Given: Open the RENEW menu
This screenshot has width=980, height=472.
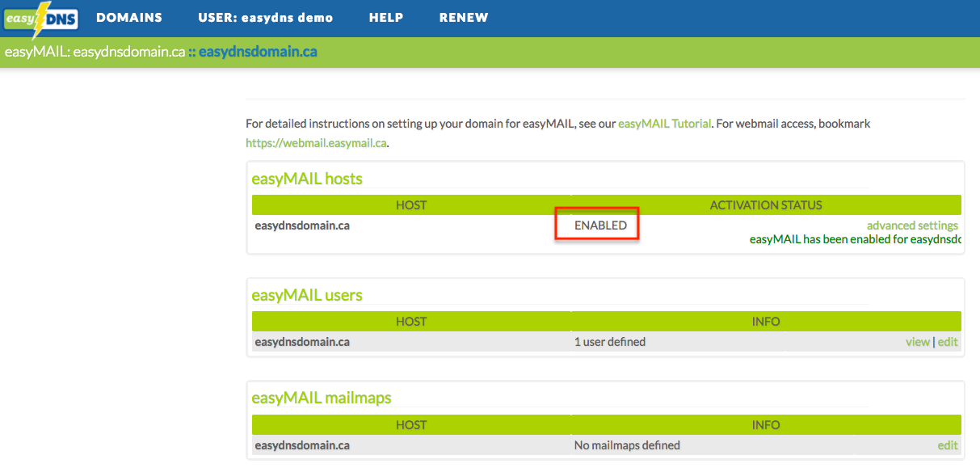Looking at the screenshot, I should [x=464, y=18].
